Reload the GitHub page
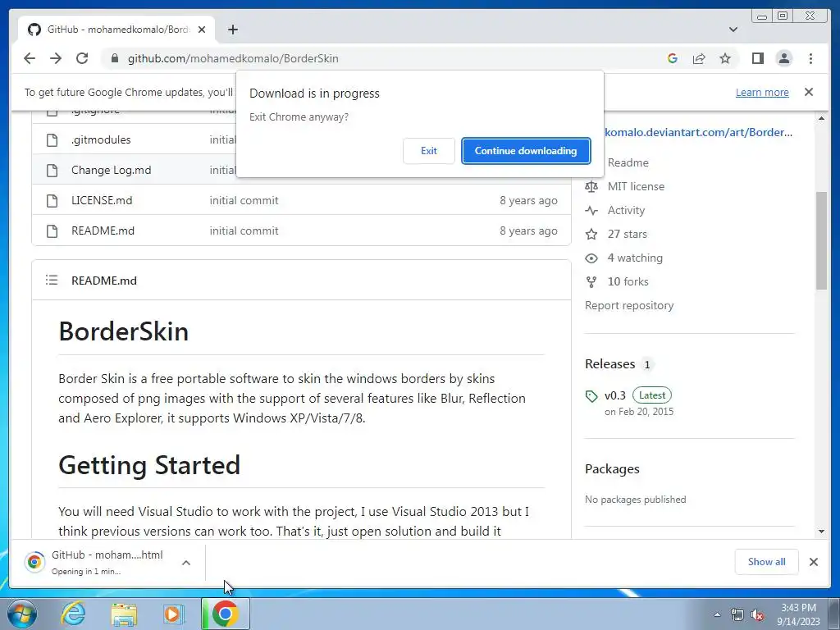The image size is (840, 630). tap(82, 58)
